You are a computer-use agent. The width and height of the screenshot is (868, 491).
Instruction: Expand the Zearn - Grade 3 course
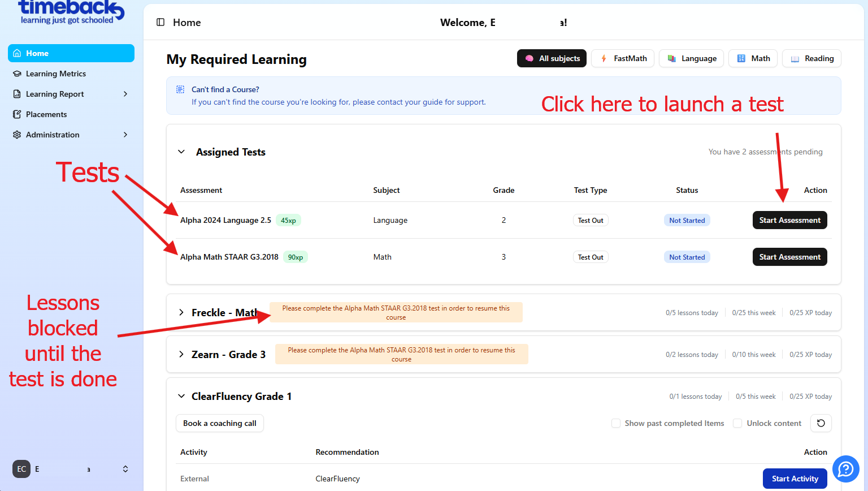(x=181, y=354)
